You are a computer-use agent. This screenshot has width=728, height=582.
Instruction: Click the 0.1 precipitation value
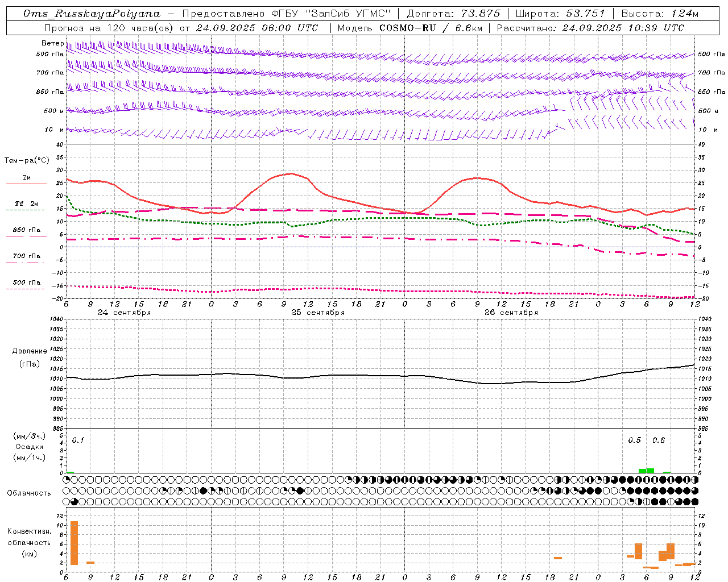point(78,440)
